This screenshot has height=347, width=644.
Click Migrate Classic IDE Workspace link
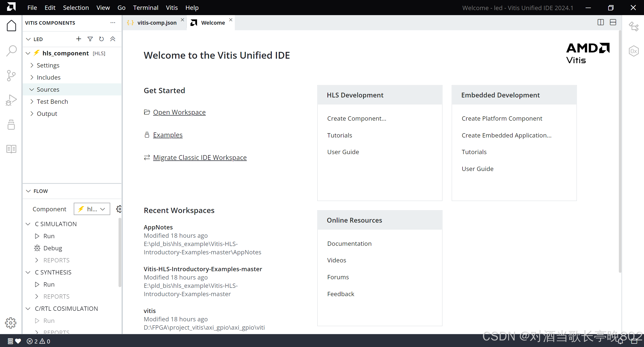[200, 157]
